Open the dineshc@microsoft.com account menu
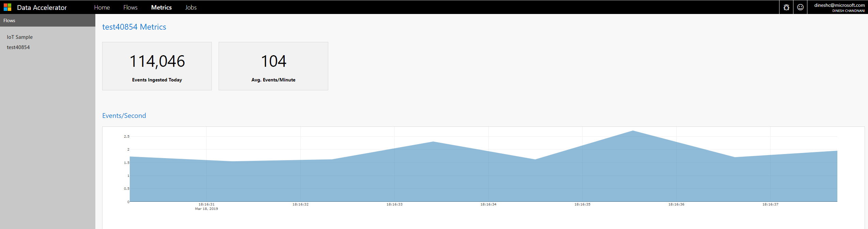 tap(839, 7)
